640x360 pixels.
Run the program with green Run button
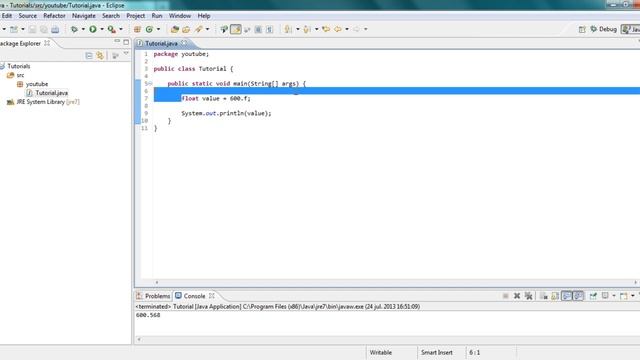click(93, 29)
